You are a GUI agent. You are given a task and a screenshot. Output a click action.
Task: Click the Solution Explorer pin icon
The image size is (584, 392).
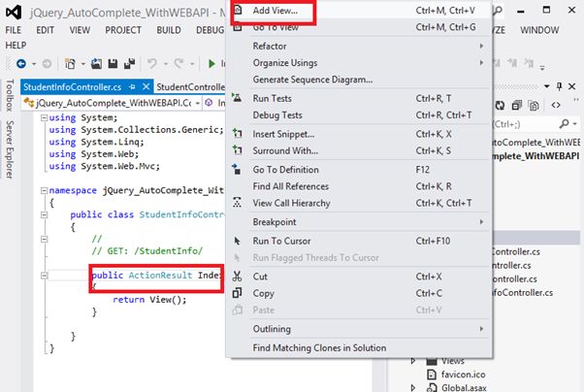[x=559, y=86]
